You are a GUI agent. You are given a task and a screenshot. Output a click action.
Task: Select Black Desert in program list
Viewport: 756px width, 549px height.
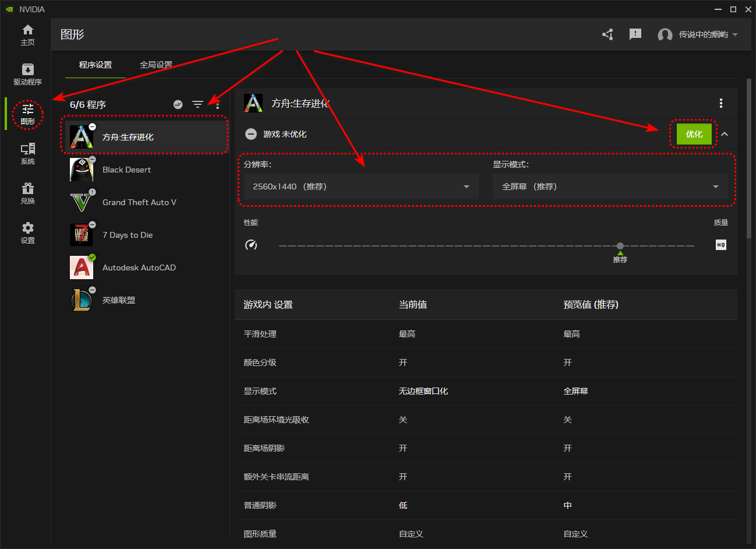point(144,170)
